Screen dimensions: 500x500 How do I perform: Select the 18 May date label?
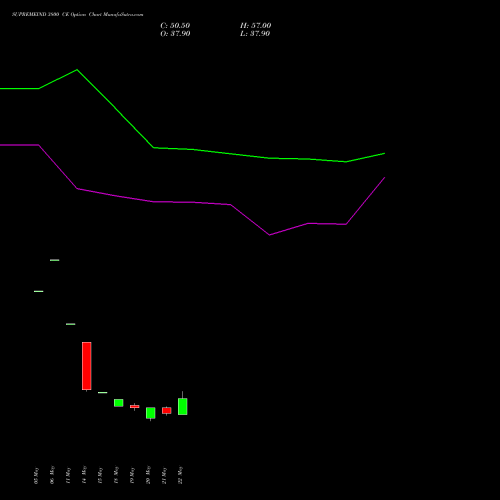coord(116,475)
